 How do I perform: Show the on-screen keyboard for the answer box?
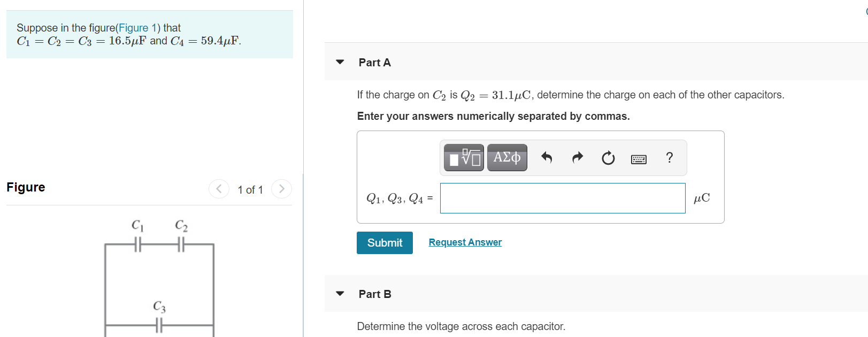click(639, 158)
